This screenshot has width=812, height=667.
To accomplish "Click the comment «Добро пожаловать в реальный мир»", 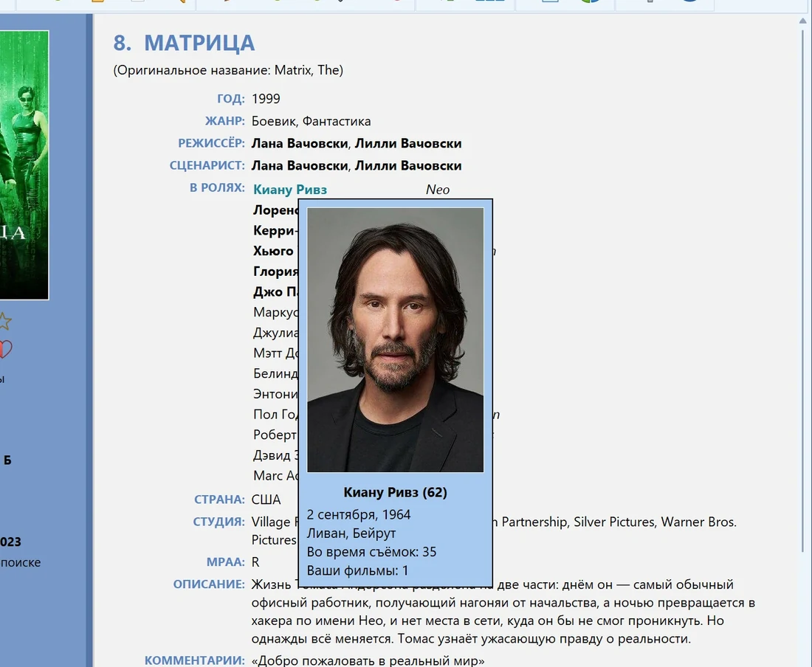I will pos(368,661).
